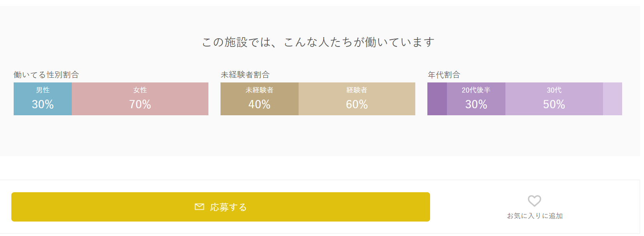The image size is (644, 236).
Task: Click the dark purple leftmost age segment
Action: [437, 99]
